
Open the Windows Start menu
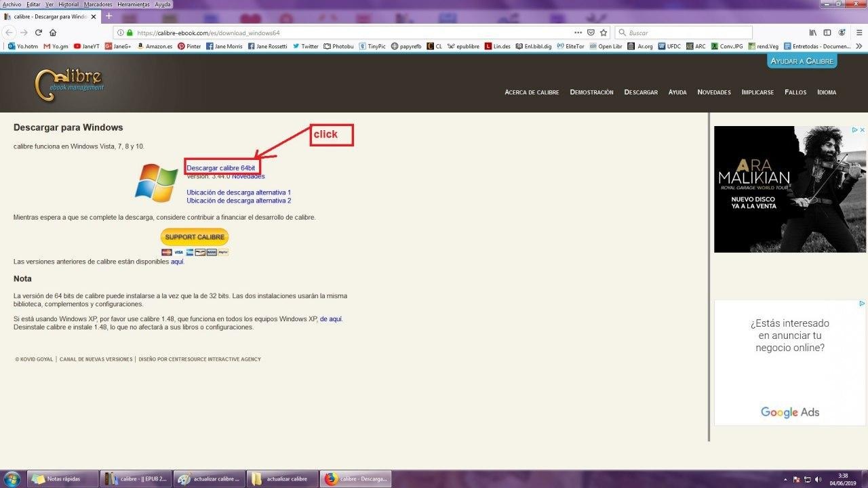pos(13,479)
